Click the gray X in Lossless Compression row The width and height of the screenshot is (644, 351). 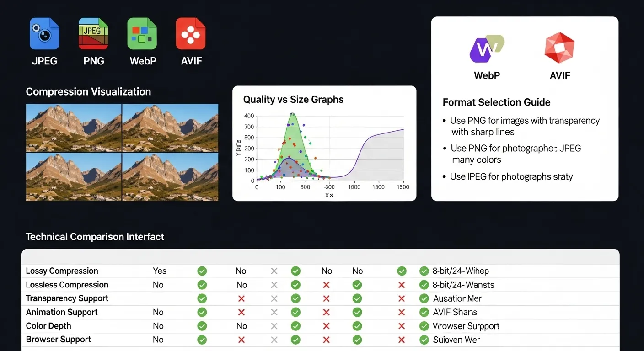(274, 284)
